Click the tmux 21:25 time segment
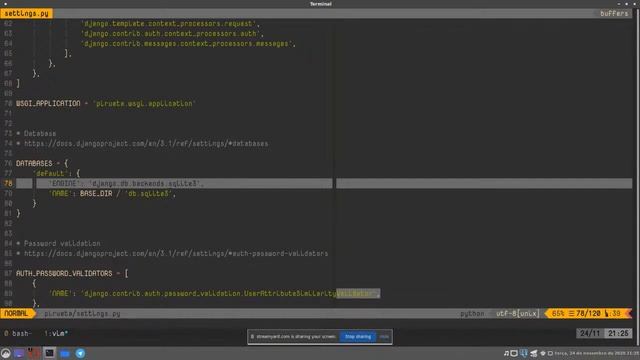 pyautogui.click(x=618, y=333)
